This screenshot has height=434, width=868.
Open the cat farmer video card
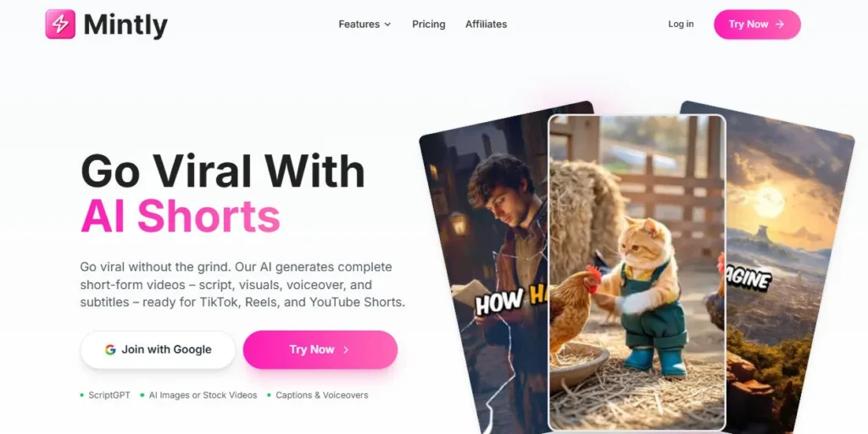[x=637, y=272]
